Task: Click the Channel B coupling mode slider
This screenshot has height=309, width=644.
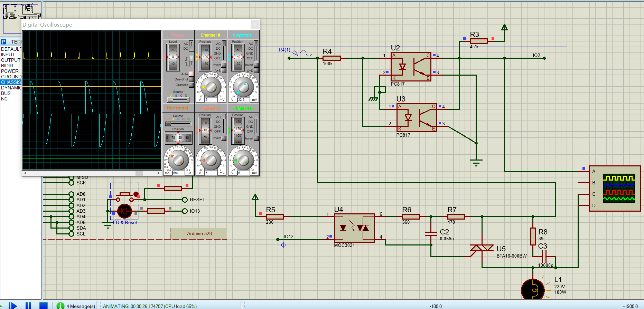Action: [x=224, y=124]
